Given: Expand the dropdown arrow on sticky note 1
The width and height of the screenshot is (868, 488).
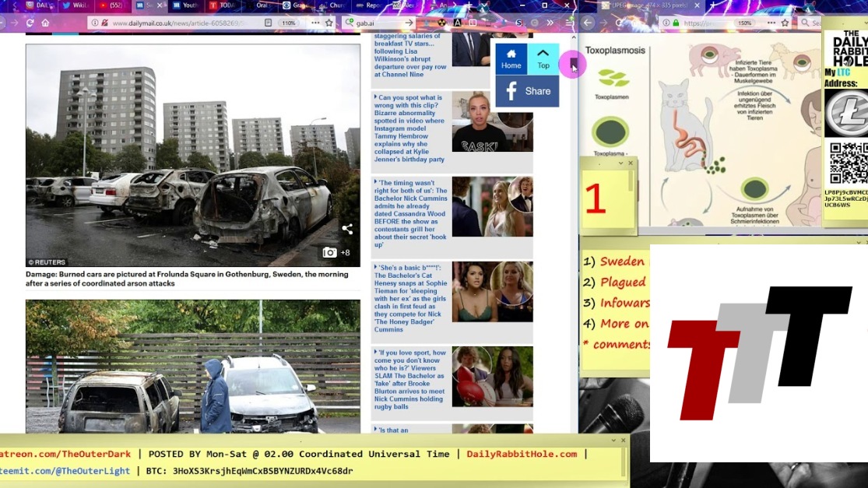Looking at the screenshot, I should pyautogui.click(x=620, y=163).
